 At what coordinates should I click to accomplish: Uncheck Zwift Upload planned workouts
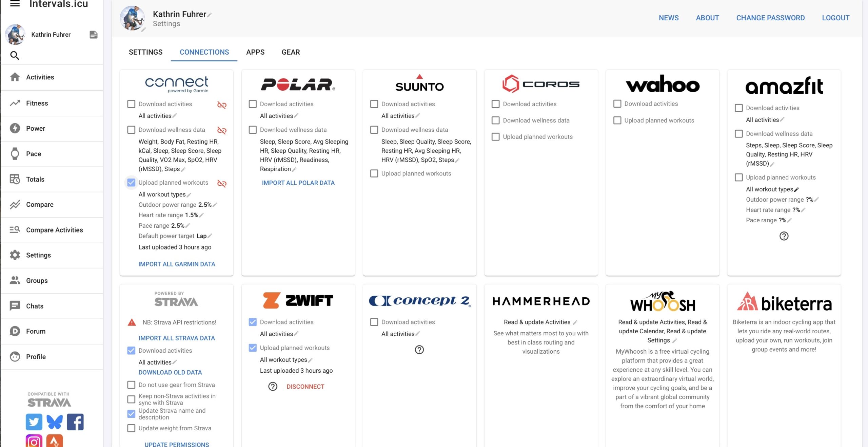253,348
